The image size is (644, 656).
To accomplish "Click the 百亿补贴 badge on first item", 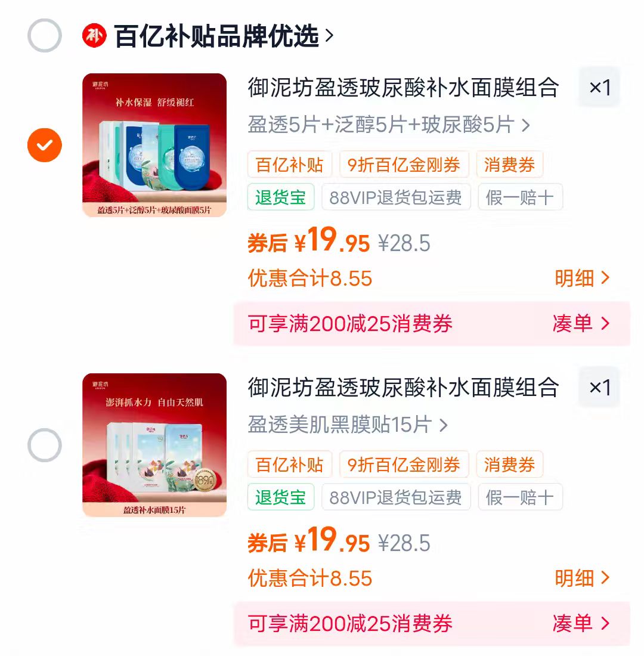I will click(289, 165).
